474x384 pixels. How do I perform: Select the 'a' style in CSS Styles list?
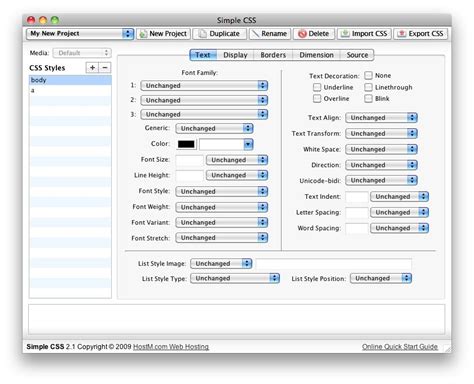tap(70, 90)
